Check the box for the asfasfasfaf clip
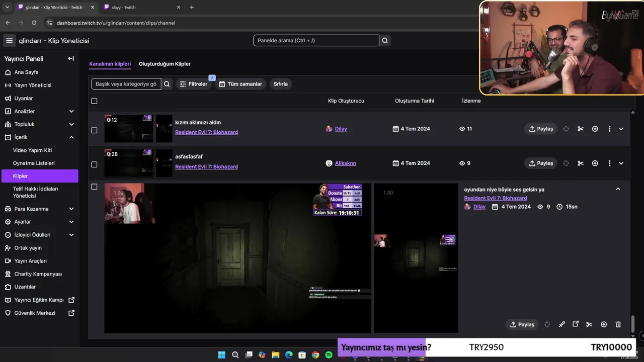The height and width of the screenshot is (362, 644). tap(94, 164)
